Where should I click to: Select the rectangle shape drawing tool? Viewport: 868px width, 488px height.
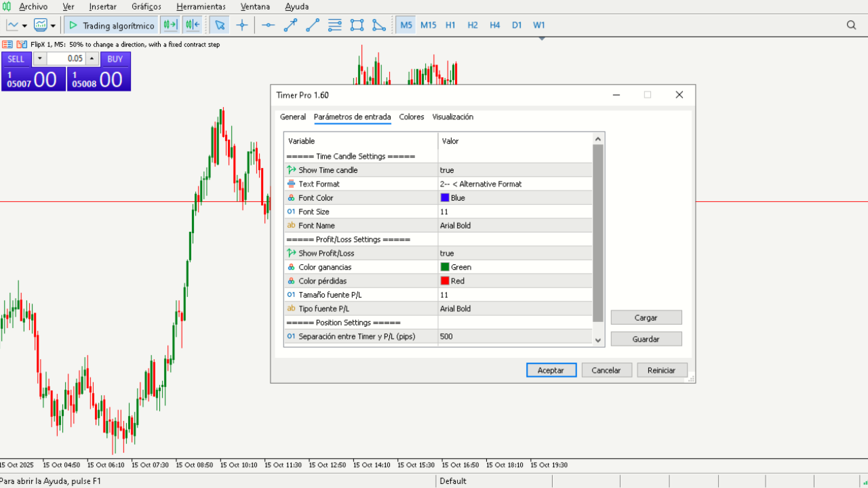point(357,25)
